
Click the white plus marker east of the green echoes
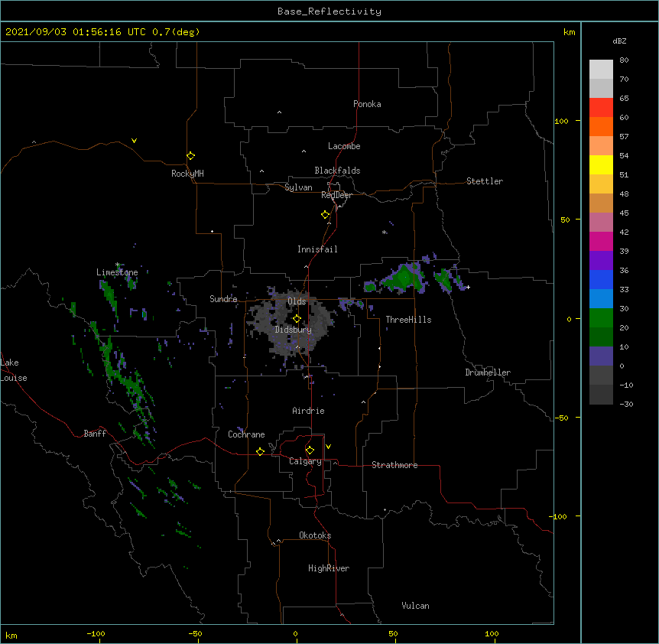[468, 287]
